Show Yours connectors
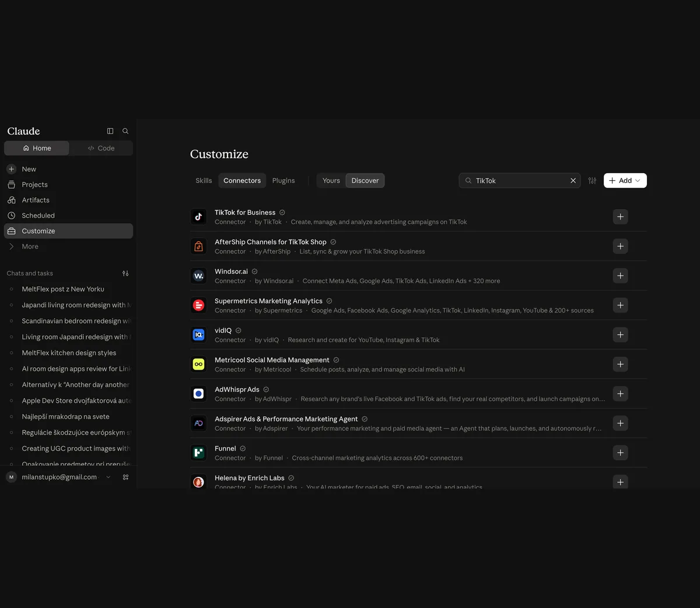This screenshot has height=608, width=700. point(331,181)
